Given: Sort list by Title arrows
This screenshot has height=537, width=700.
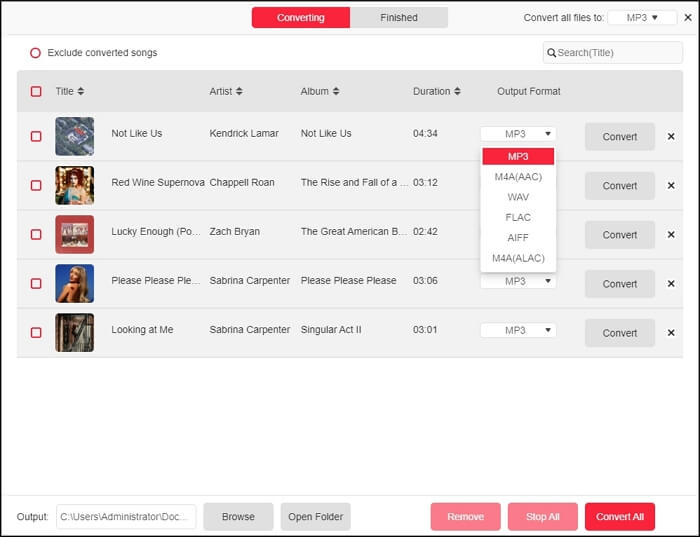Looking at the screenshot, I should [81, 91].
